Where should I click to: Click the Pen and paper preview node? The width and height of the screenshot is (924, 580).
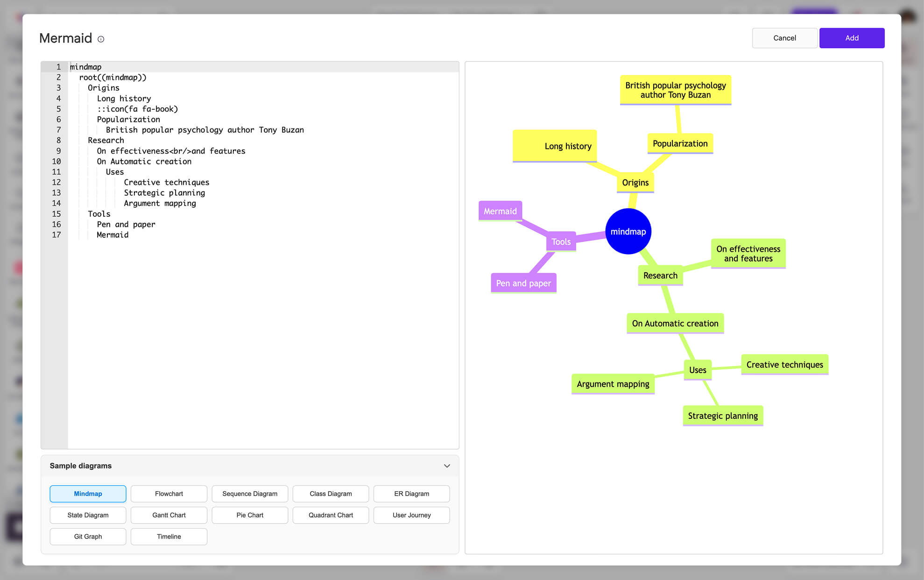click(523, 283)
